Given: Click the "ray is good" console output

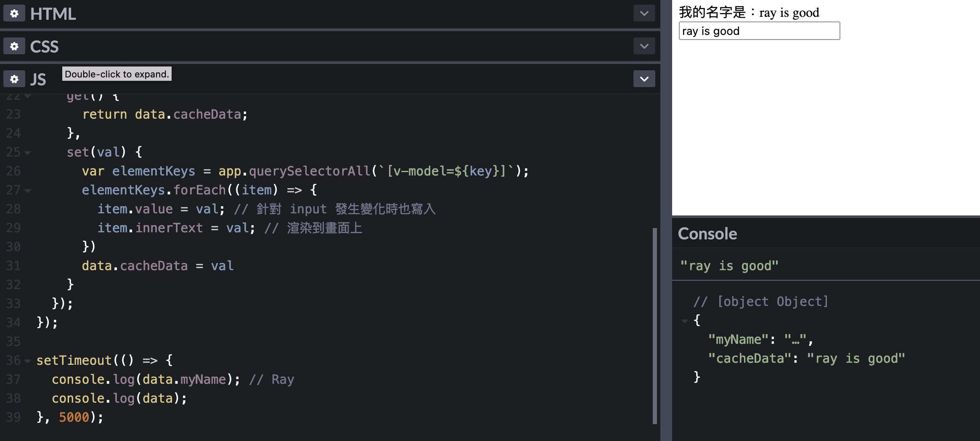Looking at the screenshot, I should [x=729, y=266].
